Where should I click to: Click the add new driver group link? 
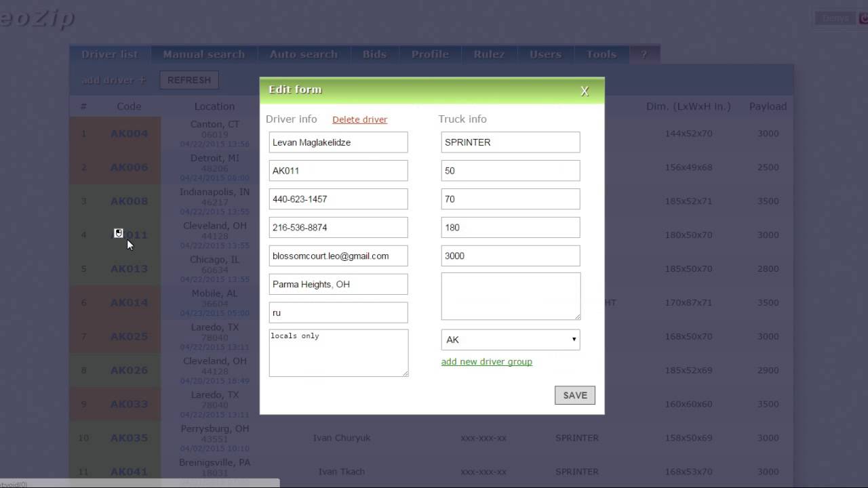pyautogui.click(x=486, y=361)
